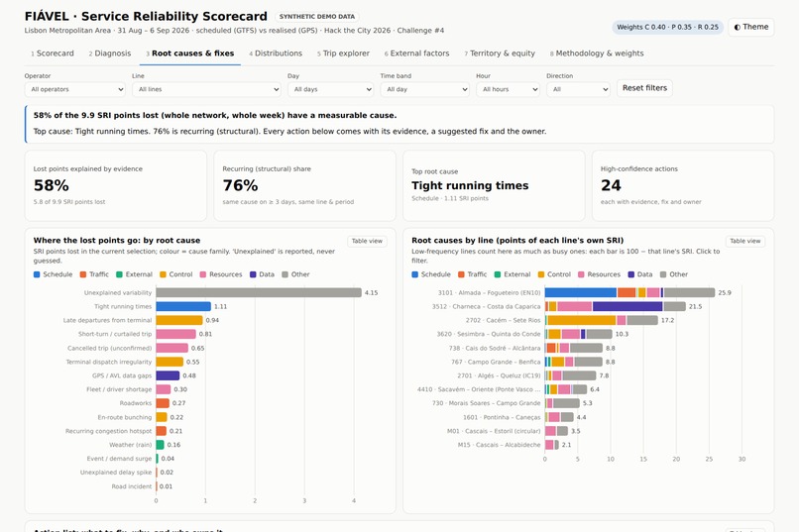This screenshot has height=532, width=799.
Task: Click the Fleet / driver shortage bar
Action: point(163,389)
